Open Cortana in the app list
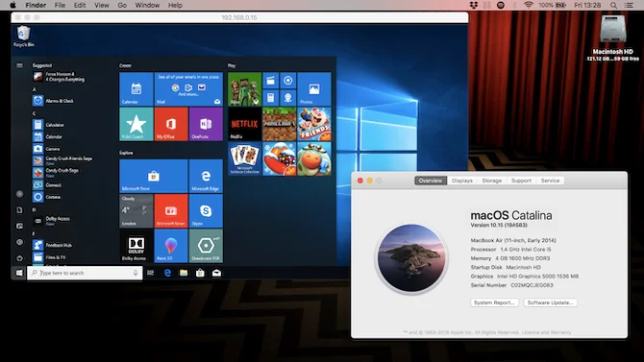Viewport: 644px width, 362px height. [47, 197]
